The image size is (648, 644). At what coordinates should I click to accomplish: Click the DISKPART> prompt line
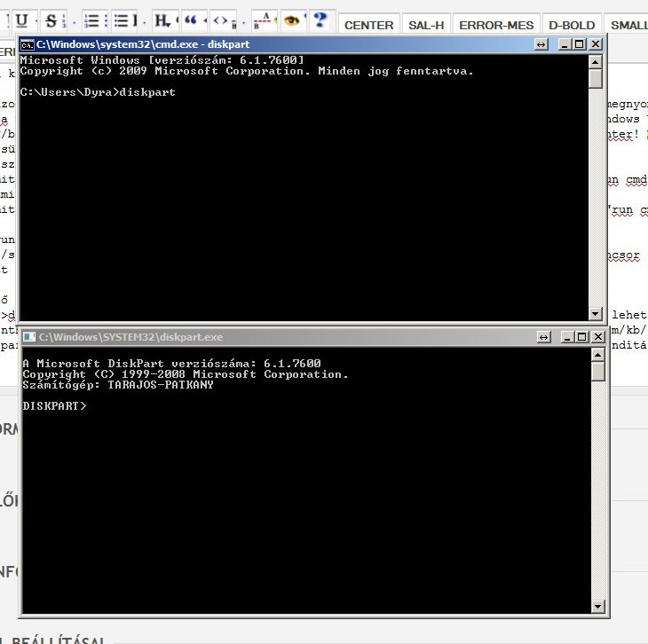click(x=54, y=406)
